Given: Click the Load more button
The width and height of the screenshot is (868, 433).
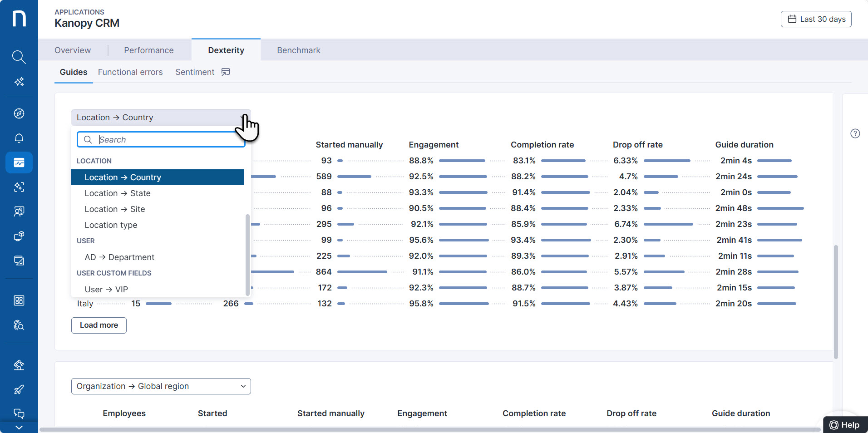Looking at the screenshot, I should point(99,325).
